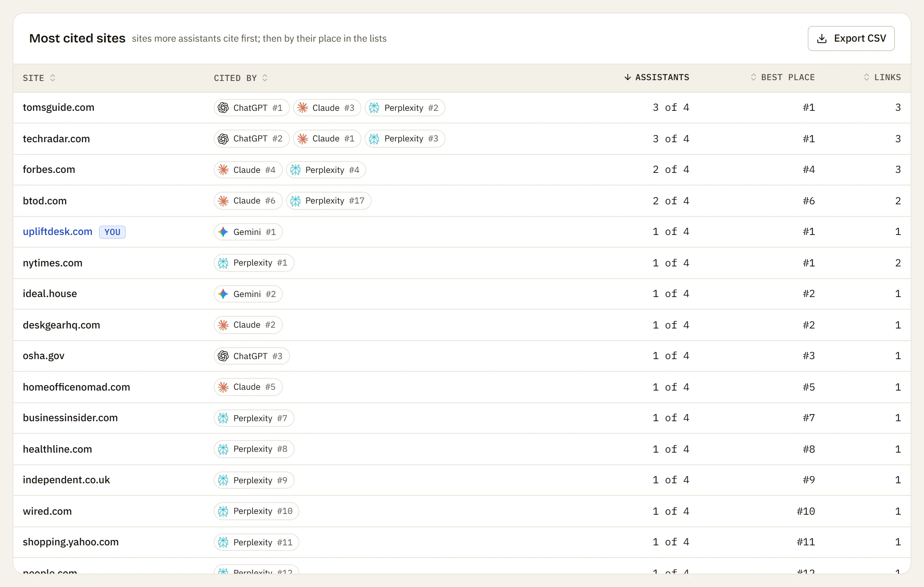Click the Perplexity #2 chip for tomsguide.com
924x587 pixels.
click(x=405, y=108)
